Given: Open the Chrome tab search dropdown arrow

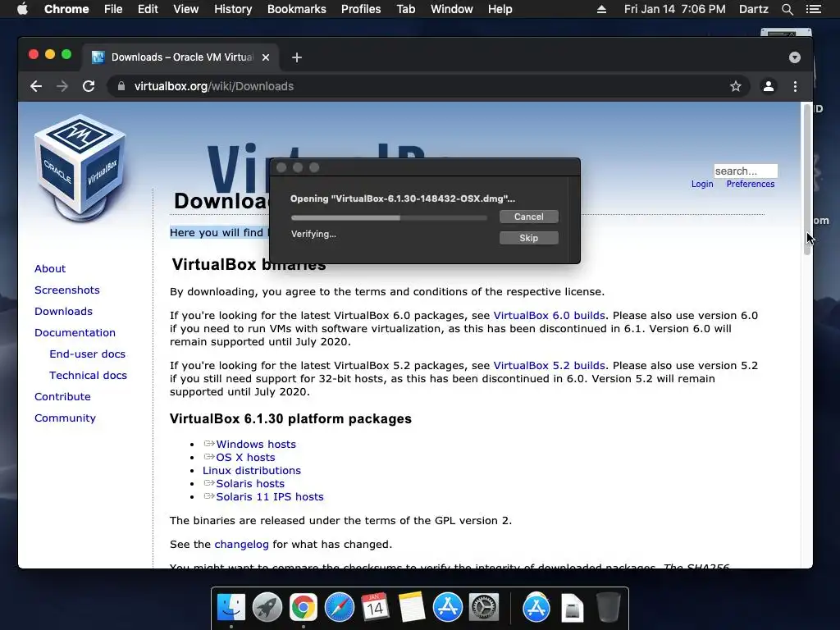Looking at the screenshot, I should (794, 57).
